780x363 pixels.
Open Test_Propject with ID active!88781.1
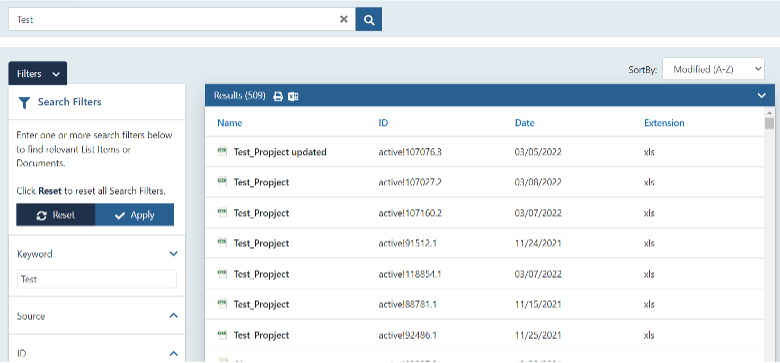(261, 304)
